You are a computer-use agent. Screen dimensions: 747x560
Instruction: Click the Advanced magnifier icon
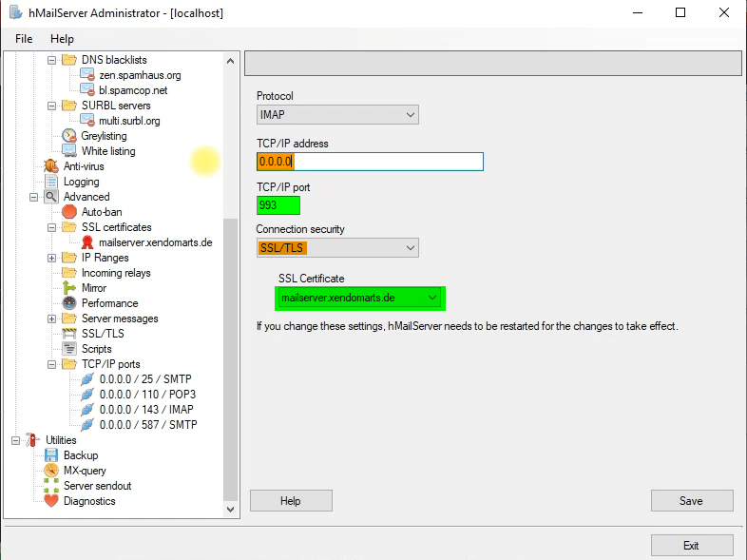click(51, 197)
